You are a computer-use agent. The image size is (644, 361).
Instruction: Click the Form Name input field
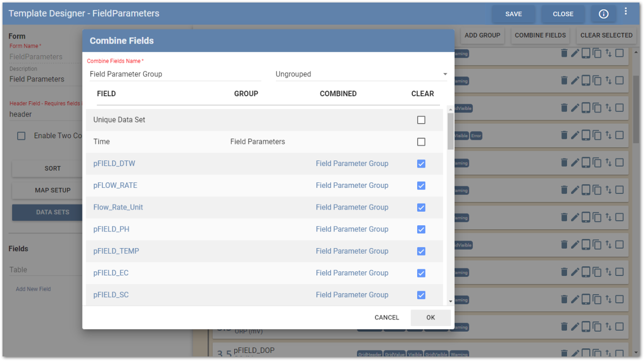[46, 57]
